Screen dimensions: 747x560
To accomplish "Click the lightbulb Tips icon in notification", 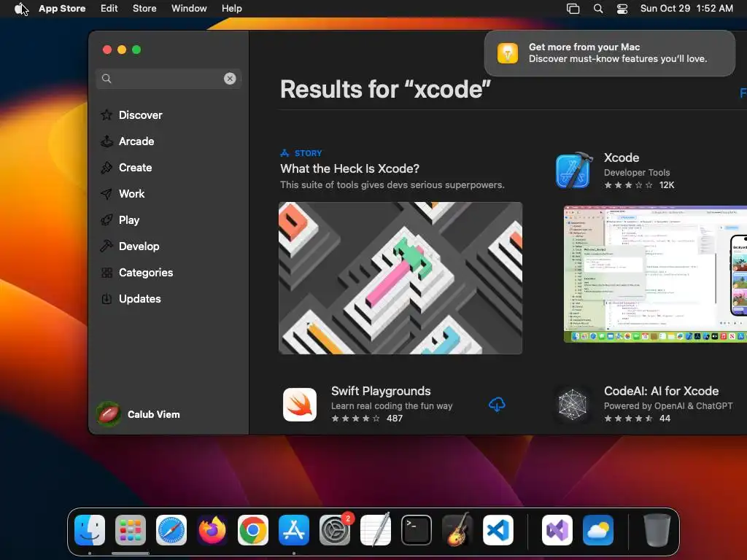I will pyautogui.click(x=508, y=52).
